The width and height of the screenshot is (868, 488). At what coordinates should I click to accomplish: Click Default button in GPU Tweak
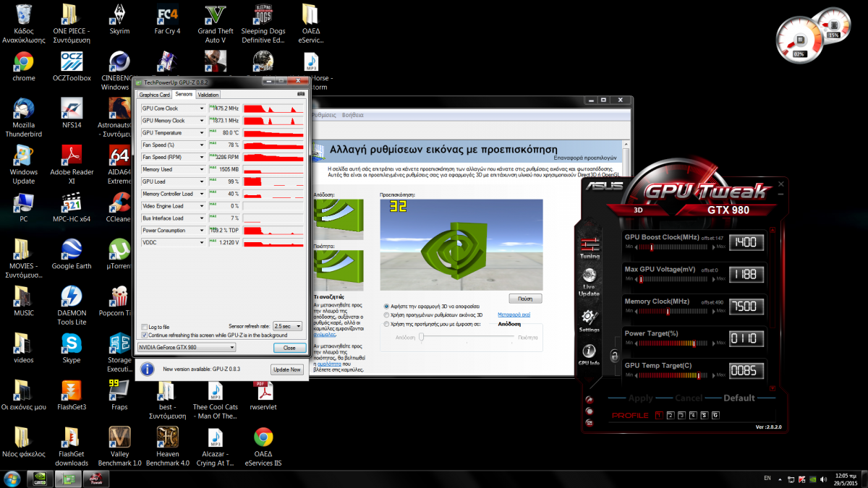click(x=739, y=398)
